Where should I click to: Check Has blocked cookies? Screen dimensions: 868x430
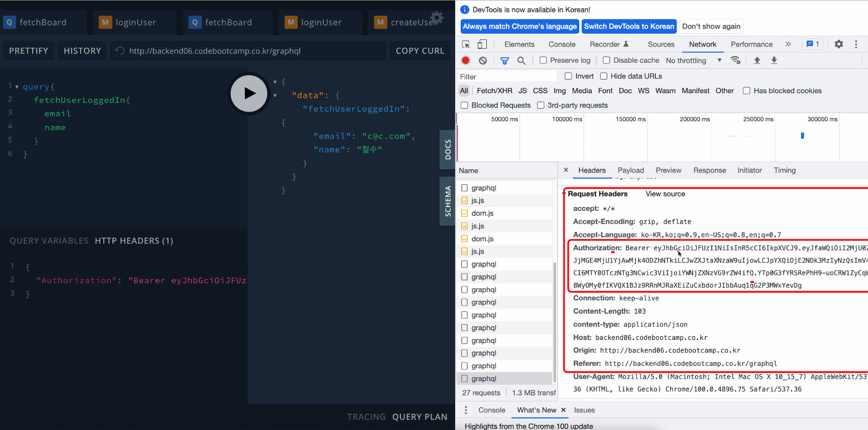coord(747,91)
